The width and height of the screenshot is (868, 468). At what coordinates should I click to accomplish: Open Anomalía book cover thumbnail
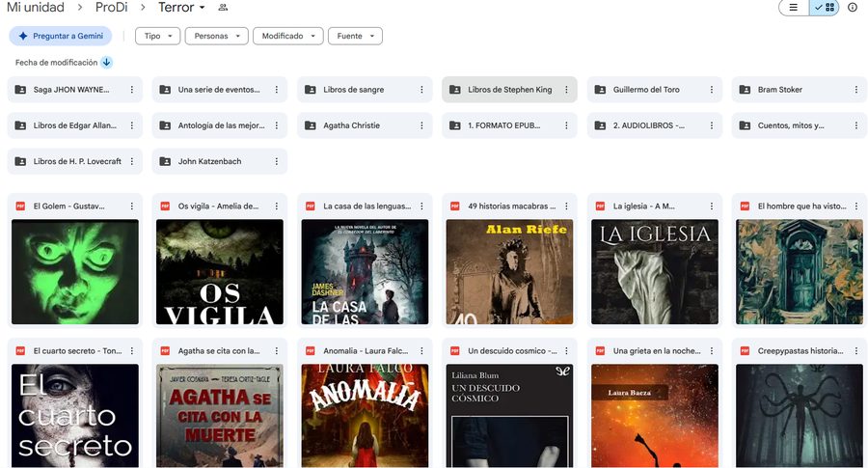click(x=365, y=416)
